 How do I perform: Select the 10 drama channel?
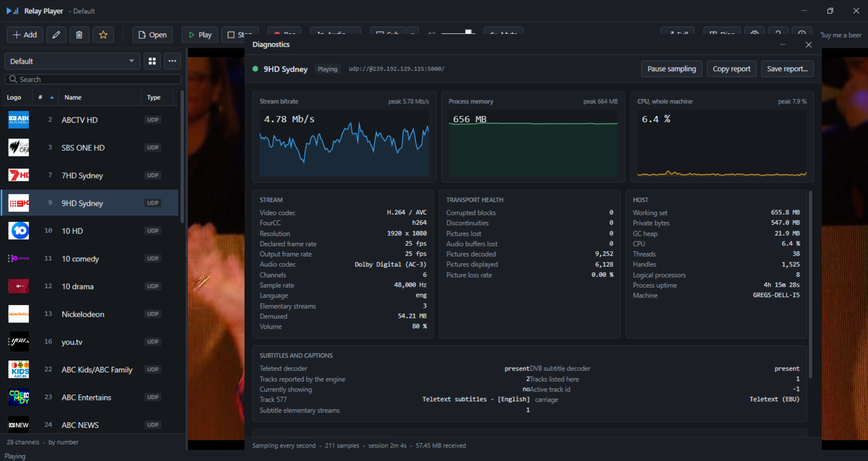coord(91,286)
